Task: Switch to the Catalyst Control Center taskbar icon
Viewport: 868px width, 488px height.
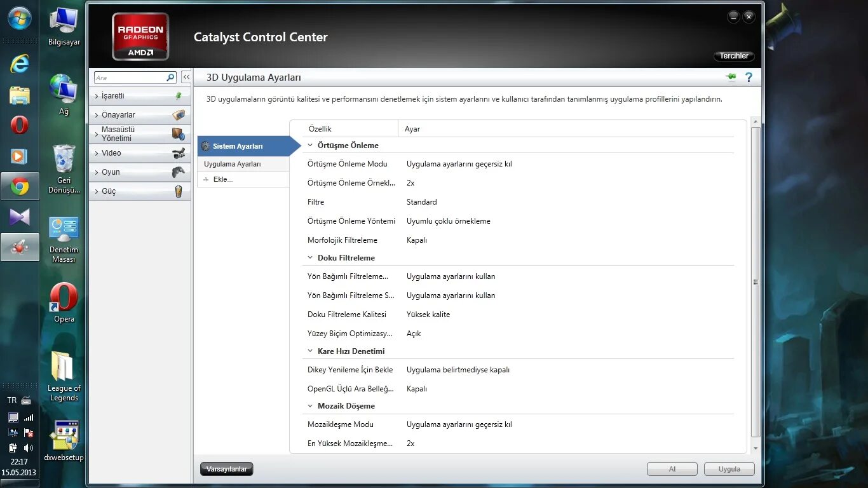Action: point(20,247)
